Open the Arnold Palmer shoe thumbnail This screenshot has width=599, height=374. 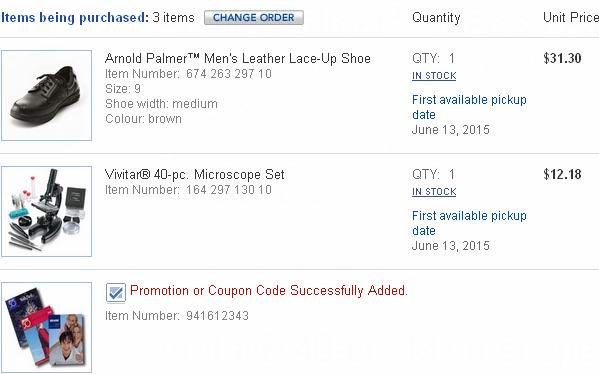point(47,96)
